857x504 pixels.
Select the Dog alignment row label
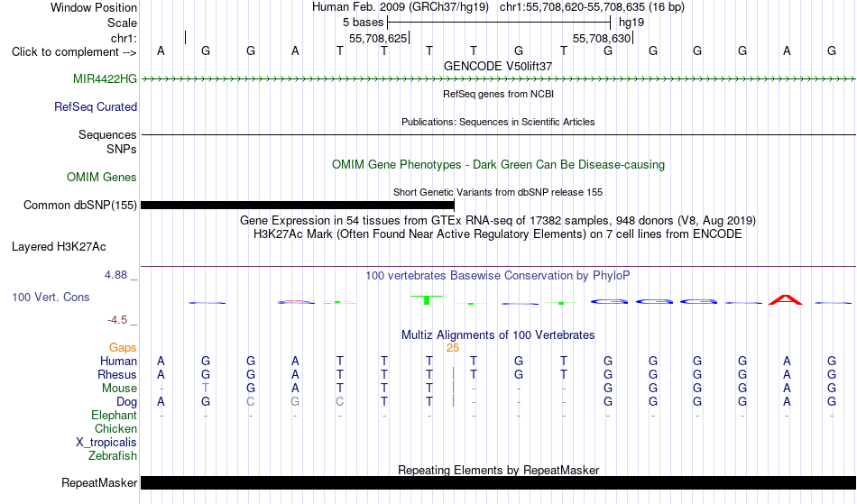coord(127,402)
